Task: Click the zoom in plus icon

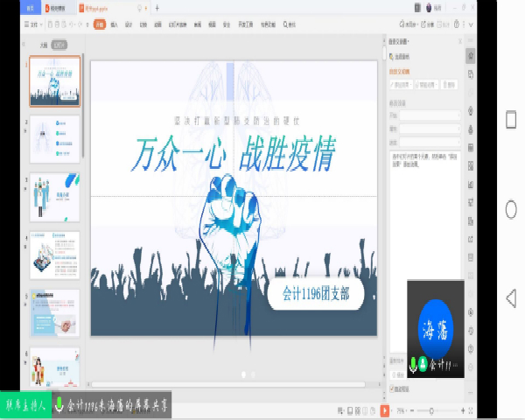Action: click(463, 410)
